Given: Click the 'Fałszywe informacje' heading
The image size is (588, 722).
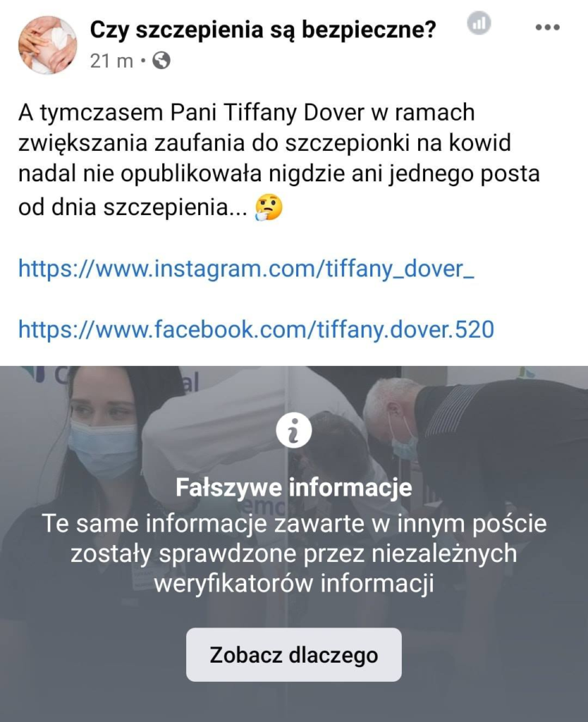Looking at the screenshot, I should point(294,487).
